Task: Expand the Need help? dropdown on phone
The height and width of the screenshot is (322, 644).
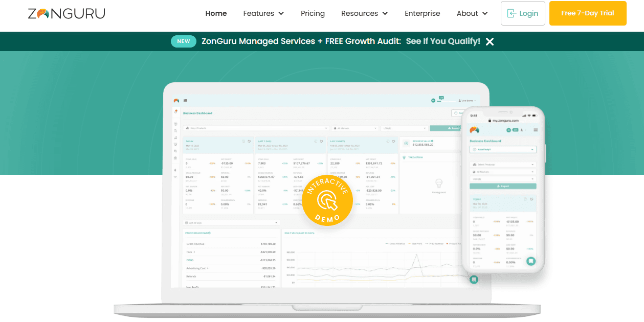Action: pos(503,149)
